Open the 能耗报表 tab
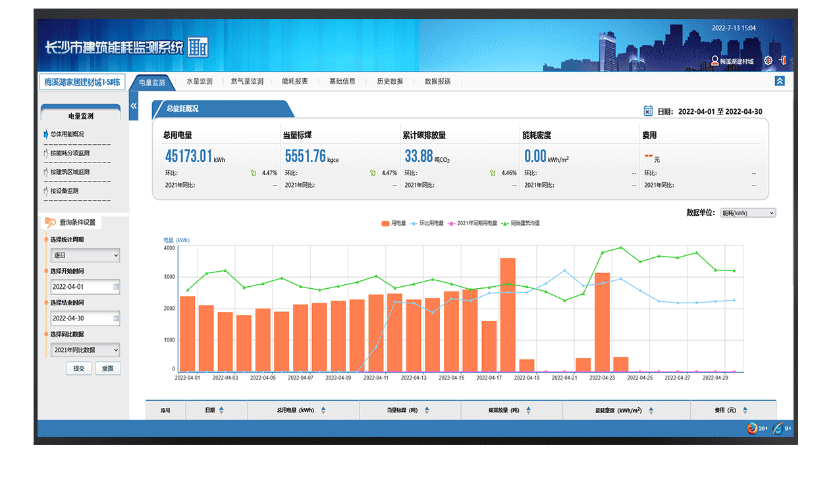Viewport: 839px width, 504px height. [294, 82]
